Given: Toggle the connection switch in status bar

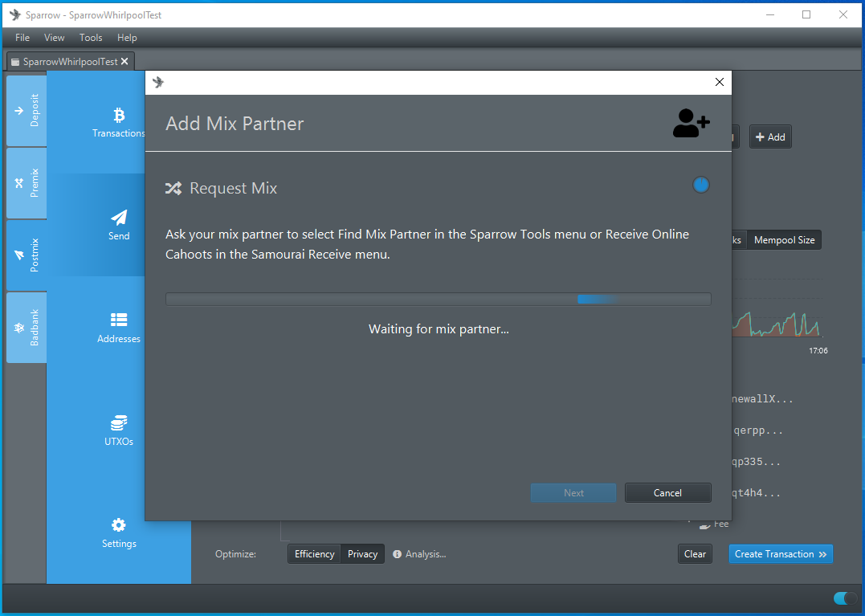Looking at the screenshot, I should pos(845,598).
